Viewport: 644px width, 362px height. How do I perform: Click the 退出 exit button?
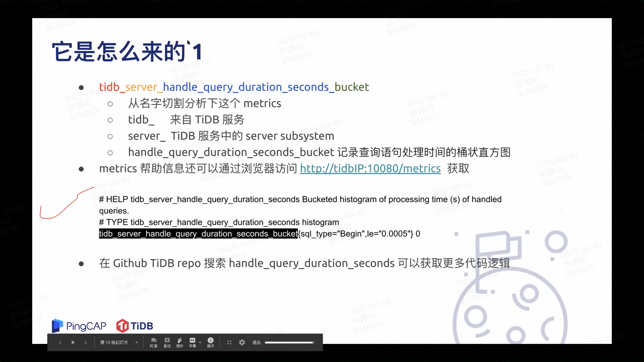[x=257, y=343]
